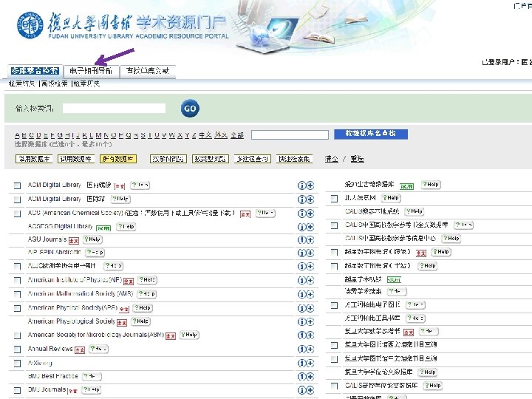
Task: Browse by 按学科浏览 button
Action: (168, 159)
